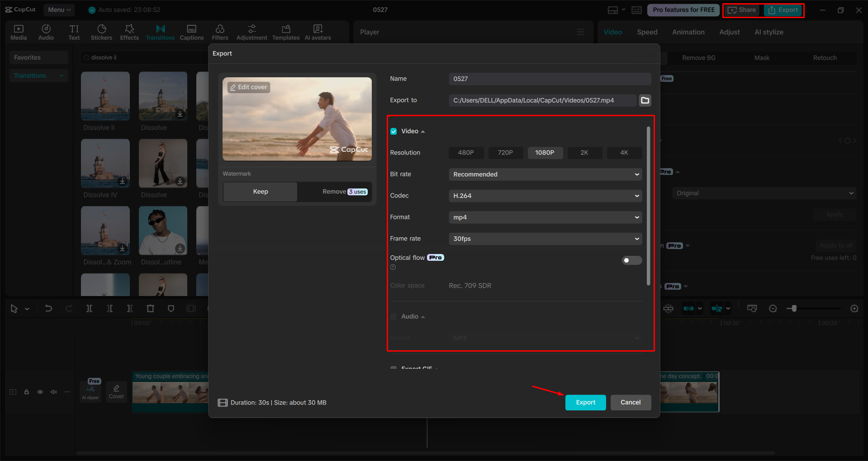Mute the main track with the speaker icon
The image size is (868, 461).
click(x=53, y=392)
